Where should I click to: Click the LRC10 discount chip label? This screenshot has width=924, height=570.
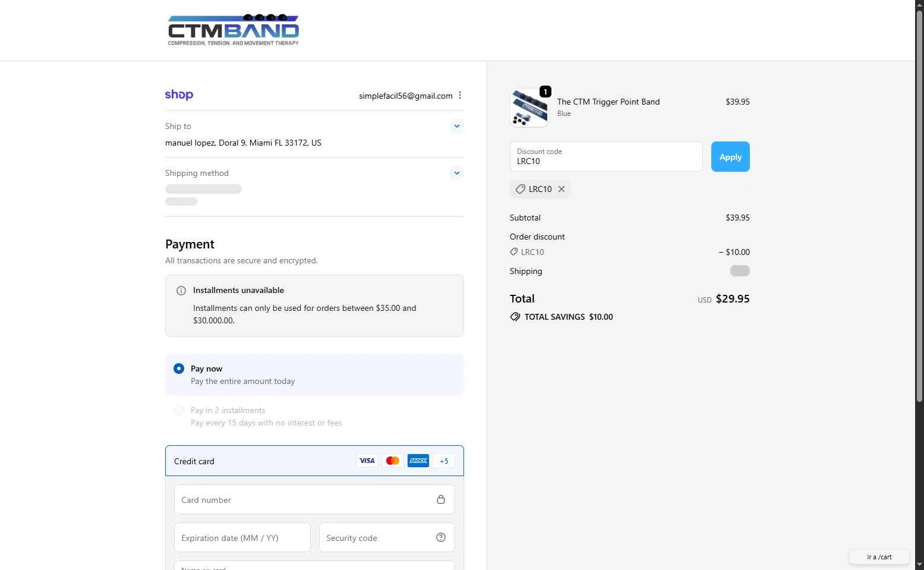[x=540, y=189]
